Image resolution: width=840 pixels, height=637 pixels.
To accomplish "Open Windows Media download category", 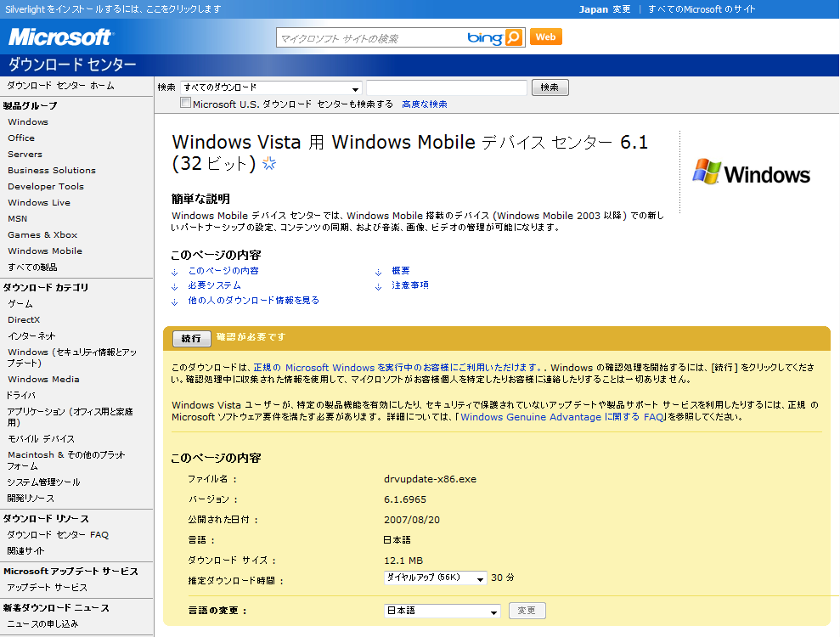I will pyautogui.click(x=43, y=380).
